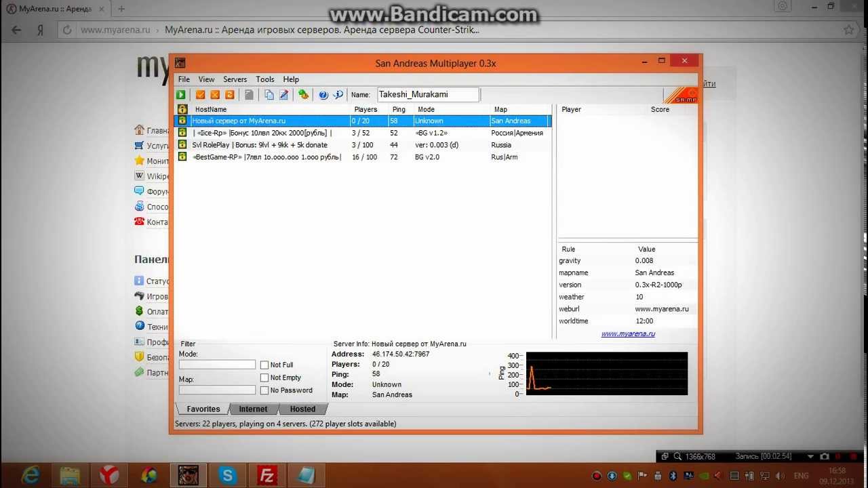Click Bandicam screenshot camera icon
The image size is (868, 488).
click(824, 456)
